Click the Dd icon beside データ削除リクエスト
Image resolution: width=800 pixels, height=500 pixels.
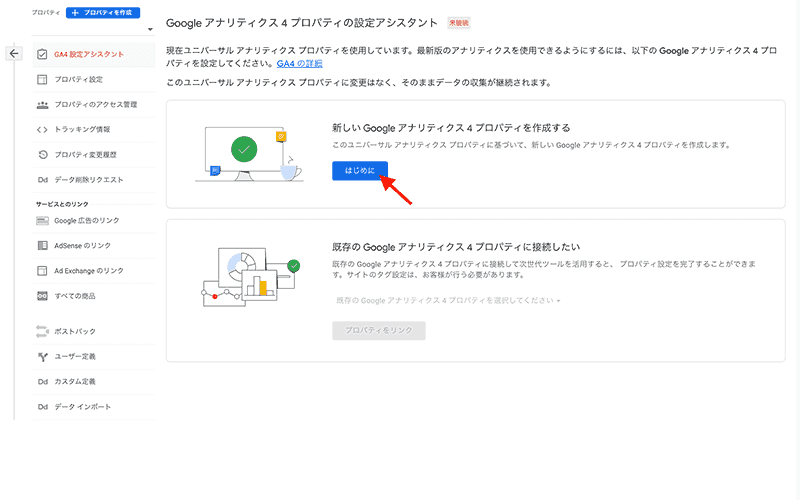coord(42,180)
